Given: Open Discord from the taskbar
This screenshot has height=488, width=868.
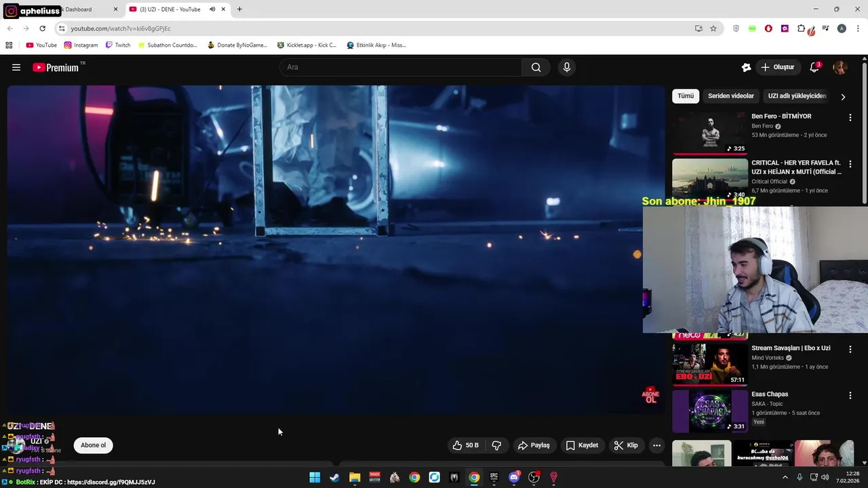Looking at the screenshot, I should click(514, 477).
